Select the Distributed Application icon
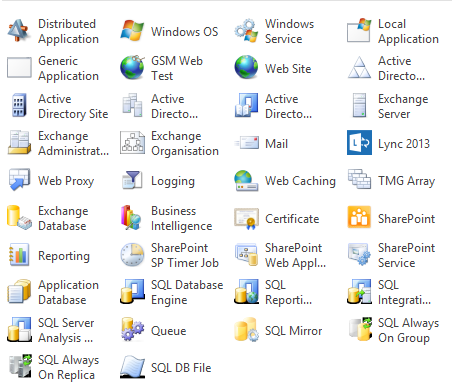The image size is (452, 389). [x=19, y=31]
